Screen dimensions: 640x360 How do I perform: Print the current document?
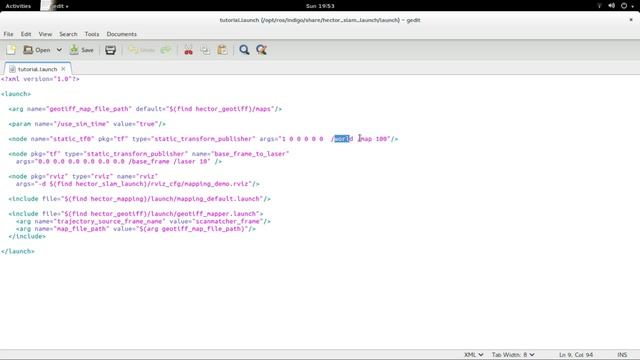[110, 50]
